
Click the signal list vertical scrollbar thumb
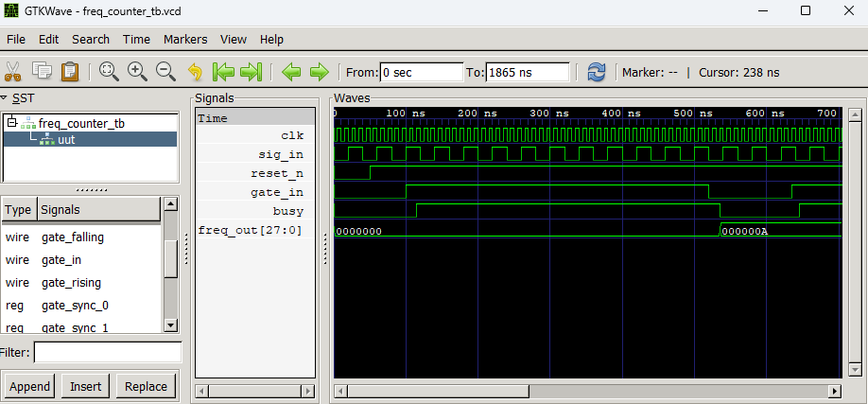[x=171, y=258]
